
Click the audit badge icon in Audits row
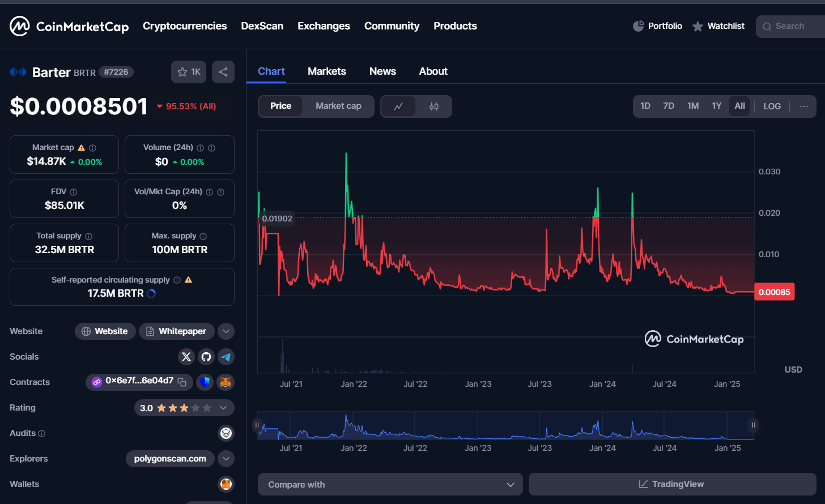click(x=226, y=433)
